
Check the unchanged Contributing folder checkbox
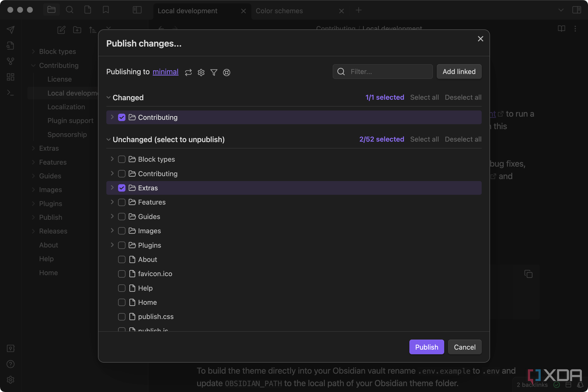click(122, 173)
